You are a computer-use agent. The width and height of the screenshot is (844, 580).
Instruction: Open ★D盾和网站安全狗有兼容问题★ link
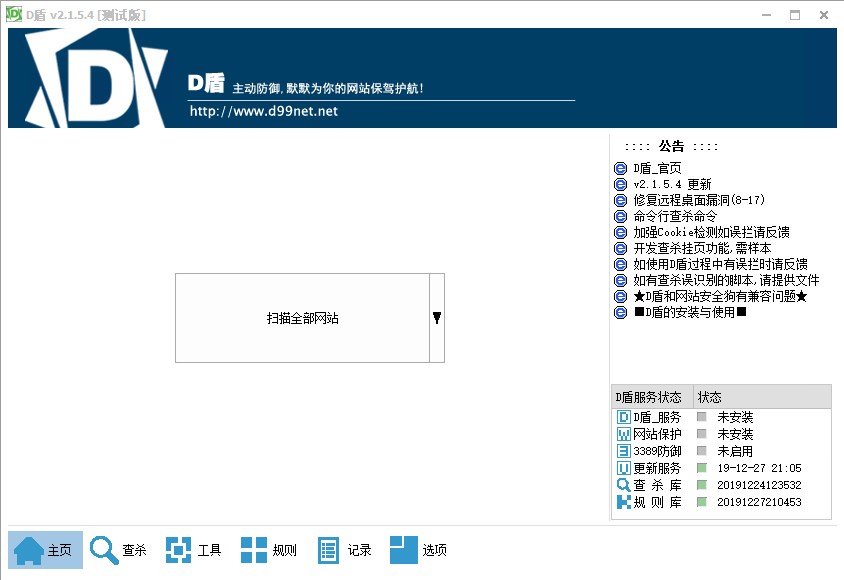click(720, 296)
